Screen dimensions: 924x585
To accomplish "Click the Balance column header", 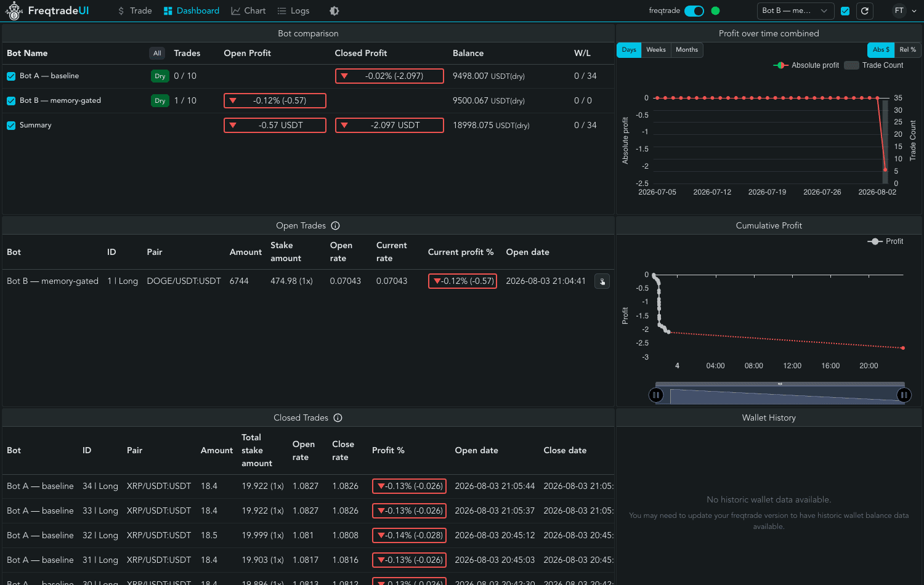I will click(x=468, y=53).
